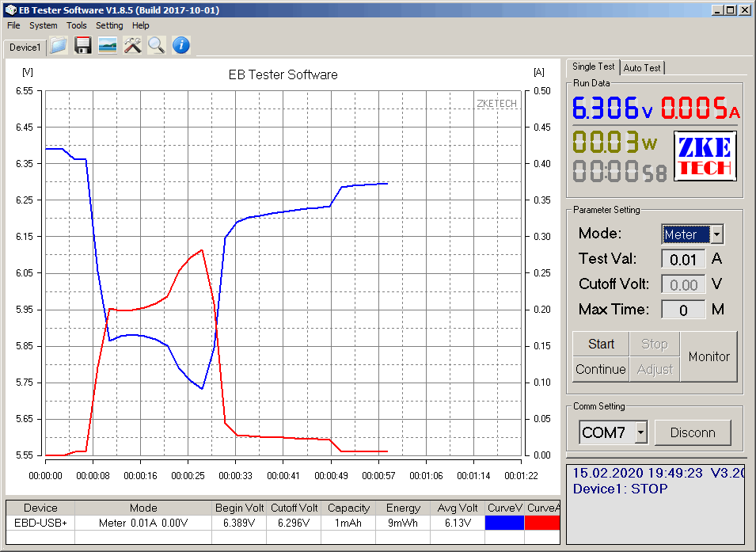Viewport: 756px width, 552px height.
Task: Click the Avg Volt column header
Action: [x=457, y=508]
